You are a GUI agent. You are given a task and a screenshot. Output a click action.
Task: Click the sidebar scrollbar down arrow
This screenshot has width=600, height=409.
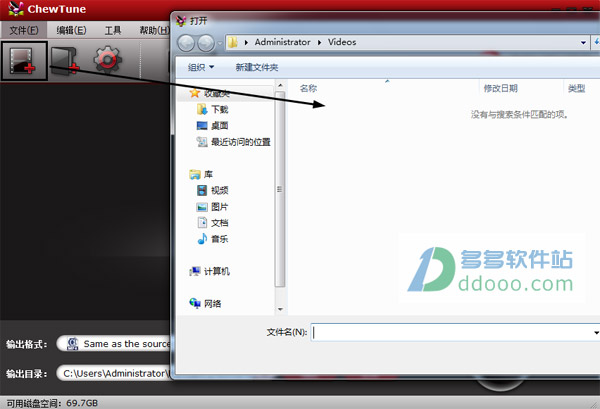pos(280,309)
